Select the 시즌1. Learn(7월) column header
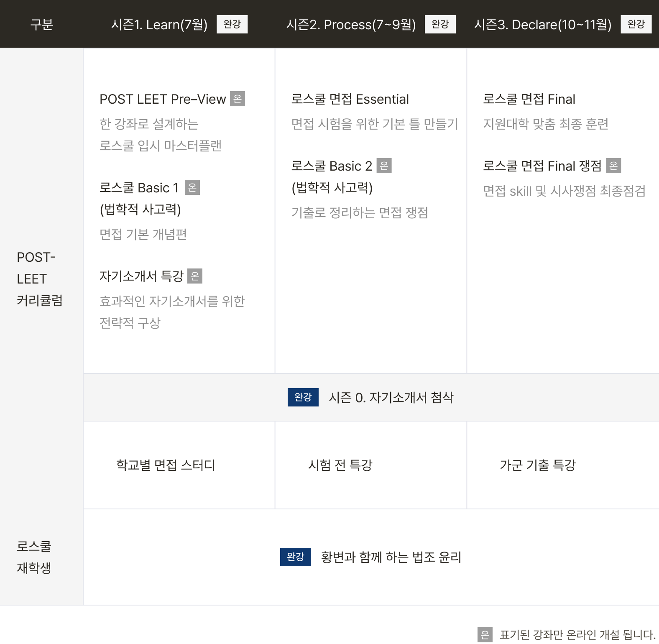 (159, 25)
